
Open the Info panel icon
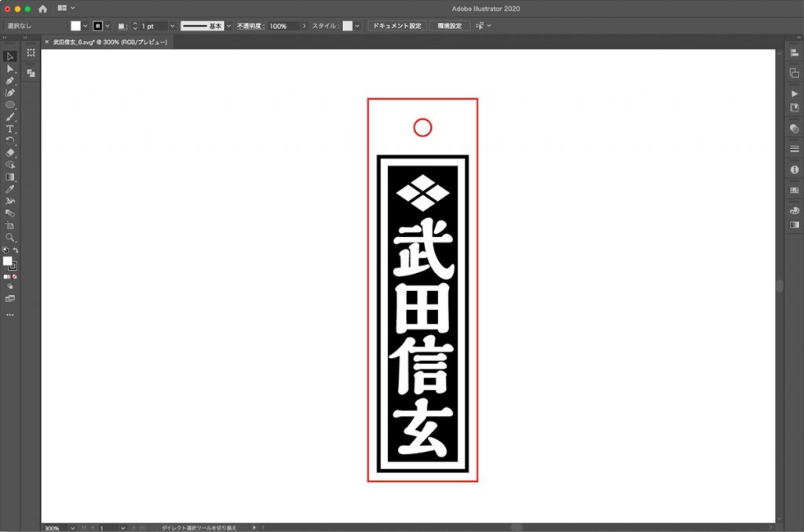[x=795, y=169]
